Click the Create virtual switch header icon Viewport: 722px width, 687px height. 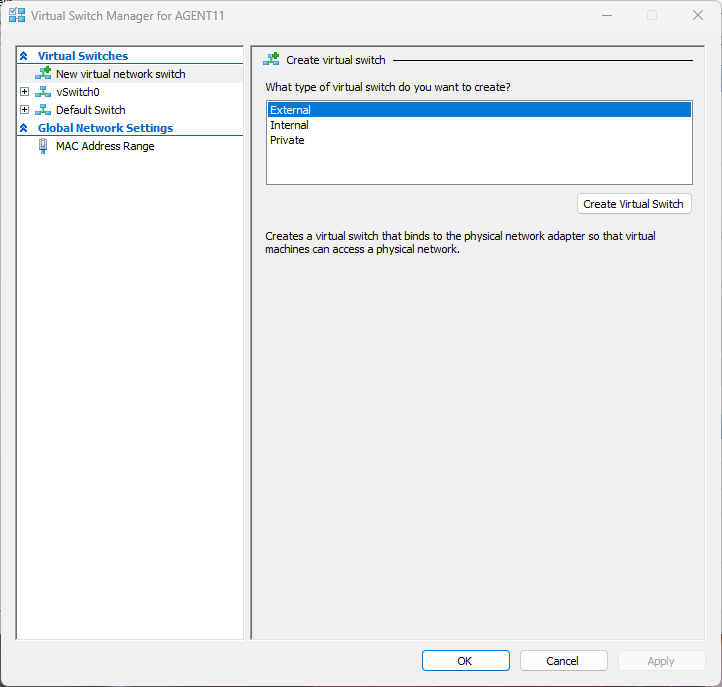point(271,60)
